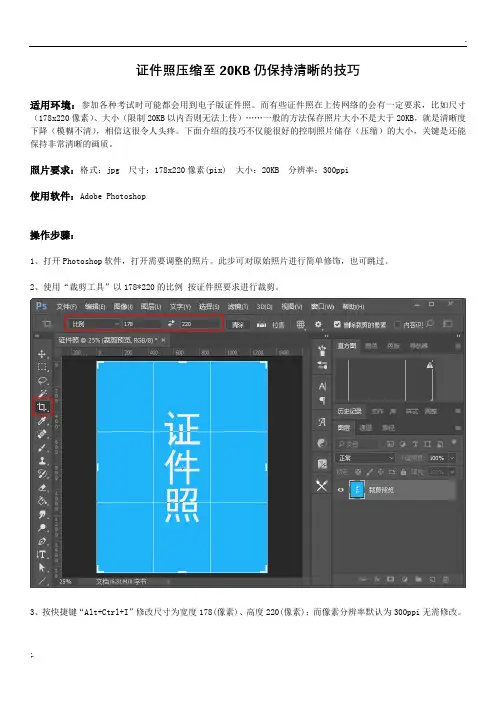Click the create new group folder icon
Viewport: 496px width, 702px height.
point(418,579)
